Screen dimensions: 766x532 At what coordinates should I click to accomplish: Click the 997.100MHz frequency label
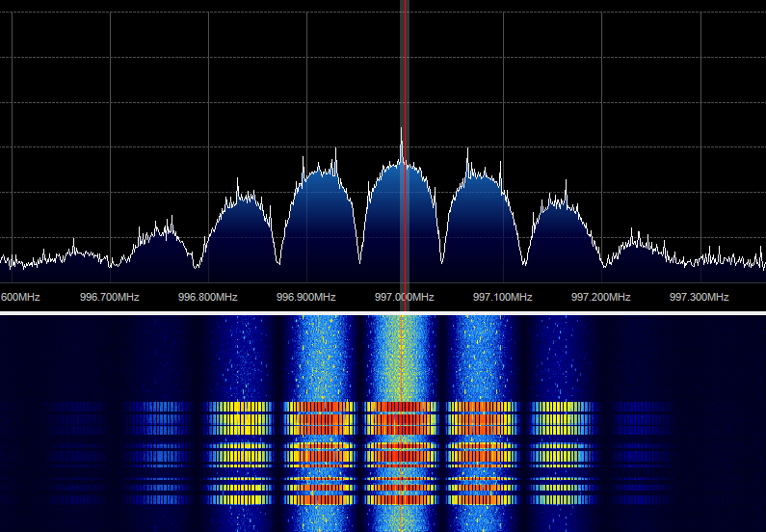[x=502, y=297]
